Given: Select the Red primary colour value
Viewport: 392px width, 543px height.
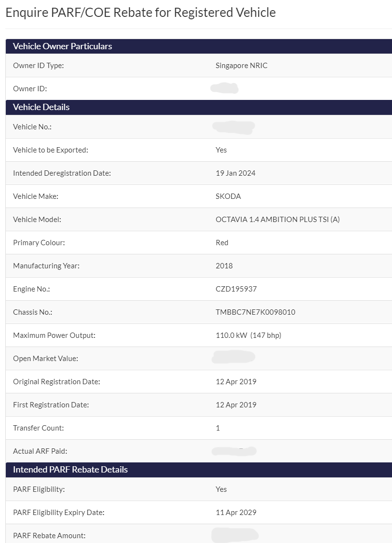Looking at the screenshot, I should tap(222, 243).
